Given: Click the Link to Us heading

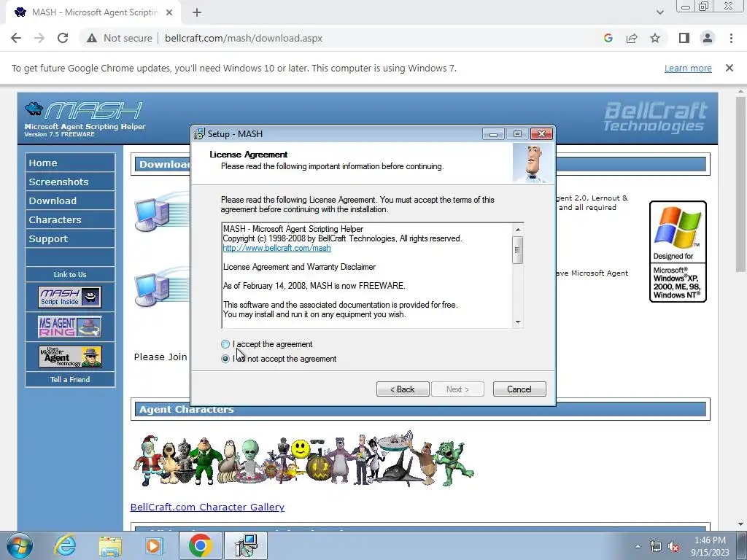Looking at the screenshot, I should point(70,275).
